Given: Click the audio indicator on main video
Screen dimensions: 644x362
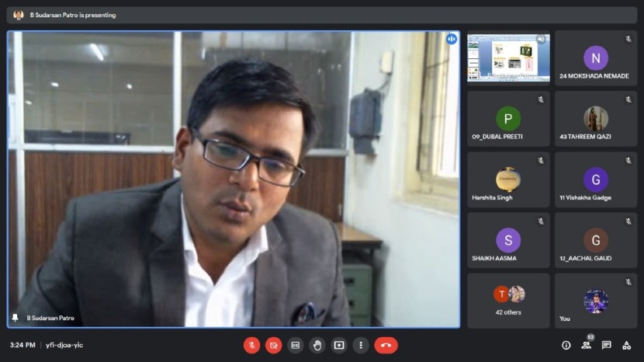Looking at the screenshot, I should tap(452, 39).
